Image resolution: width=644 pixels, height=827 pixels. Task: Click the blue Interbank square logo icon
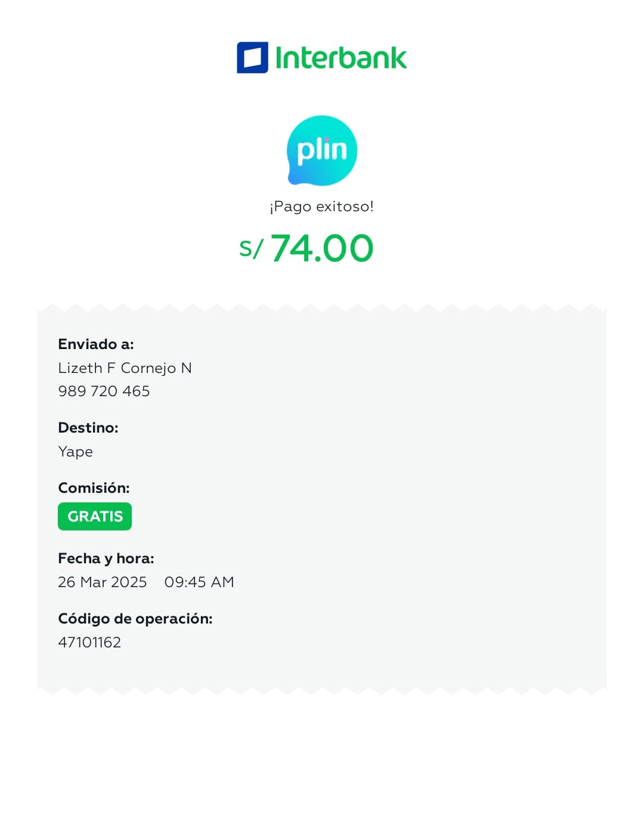point(252,58)
